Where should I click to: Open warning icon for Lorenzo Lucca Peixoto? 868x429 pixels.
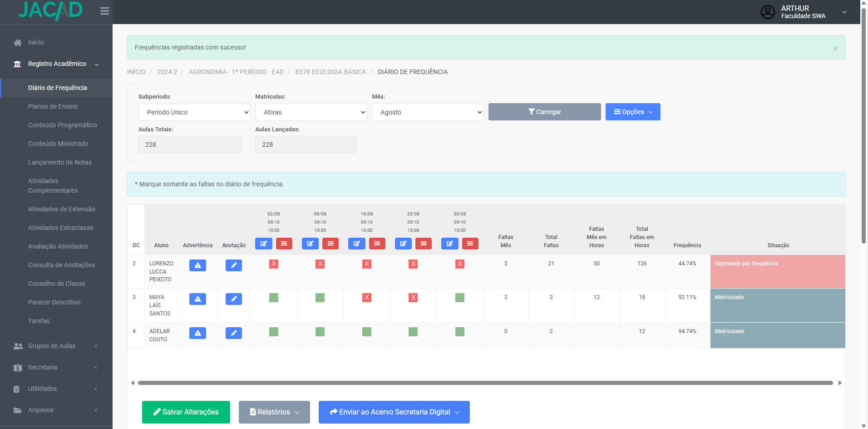click(197, 265)
